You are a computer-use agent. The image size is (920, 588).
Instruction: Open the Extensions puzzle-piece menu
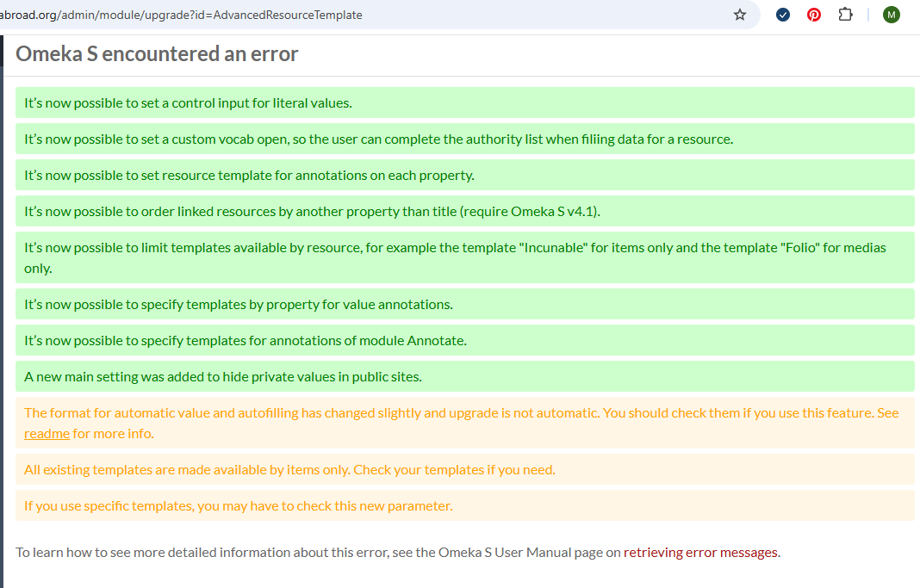click(x=845, y=15)
